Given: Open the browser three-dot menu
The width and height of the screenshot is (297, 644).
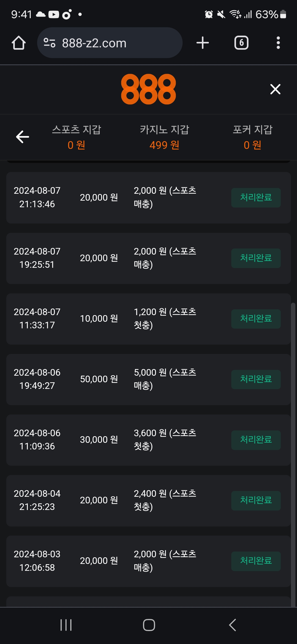Looking at the screenshot, I should tap(278, 43).
